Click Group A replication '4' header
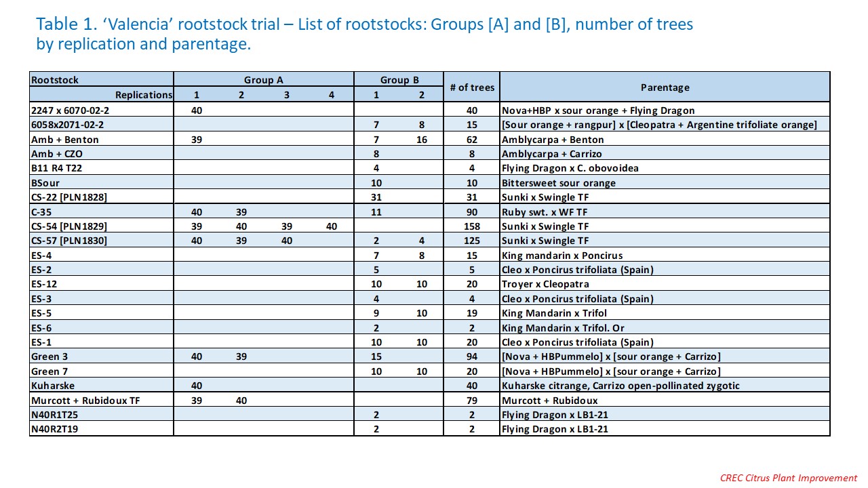868x488 pixels. (332, 95)
